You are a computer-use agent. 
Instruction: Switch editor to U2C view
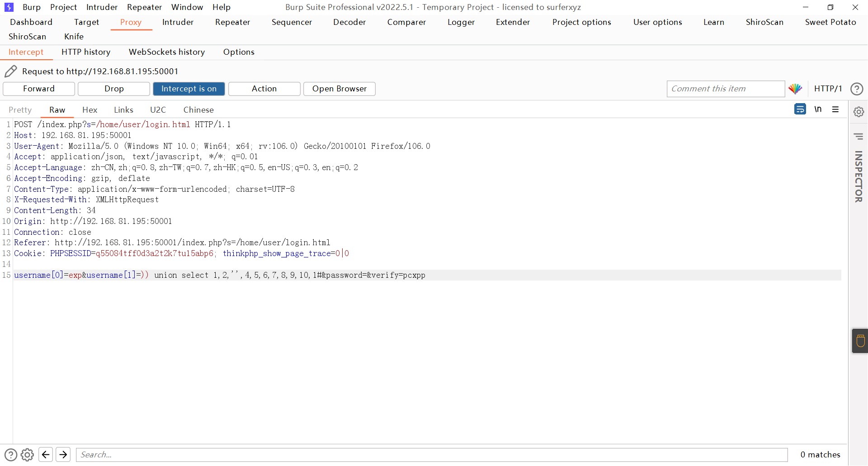[x=158, y=110]
